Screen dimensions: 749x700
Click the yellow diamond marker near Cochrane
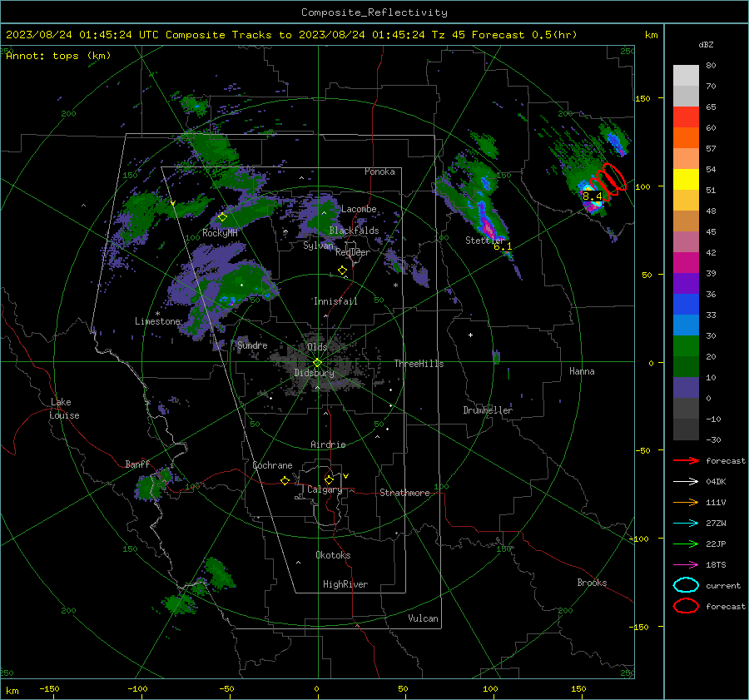285,481
